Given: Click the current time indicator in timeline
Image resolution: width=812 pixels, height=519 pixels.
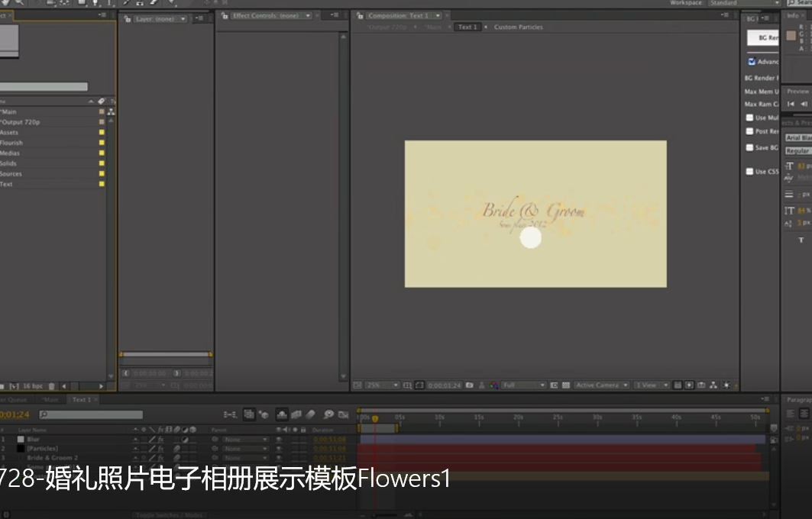Looking at the screenshot, I should coord(375,418).
